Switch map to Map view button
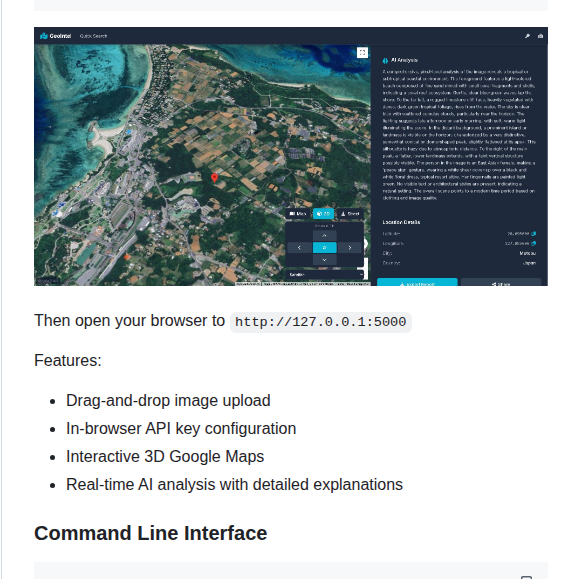This screenshot has height=579, width=580. 298,214
